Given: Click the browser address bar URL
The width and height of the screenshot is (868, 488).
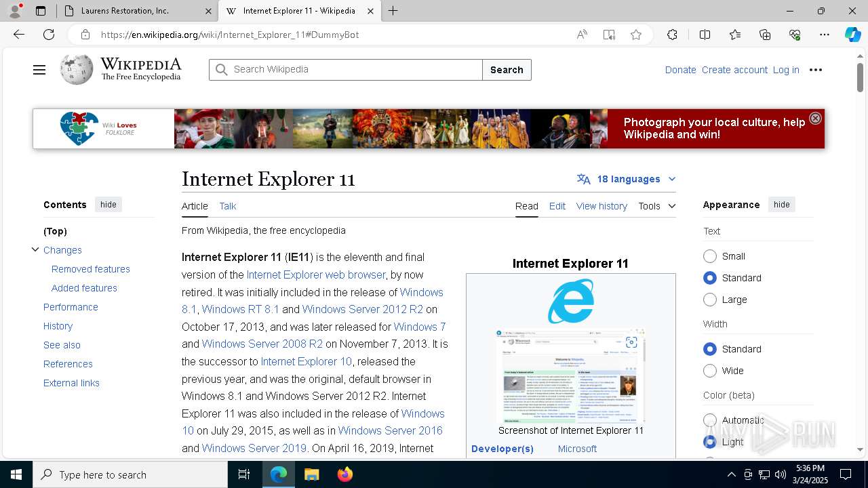Looking at the screenshot, I should click(x=230, y=35).
